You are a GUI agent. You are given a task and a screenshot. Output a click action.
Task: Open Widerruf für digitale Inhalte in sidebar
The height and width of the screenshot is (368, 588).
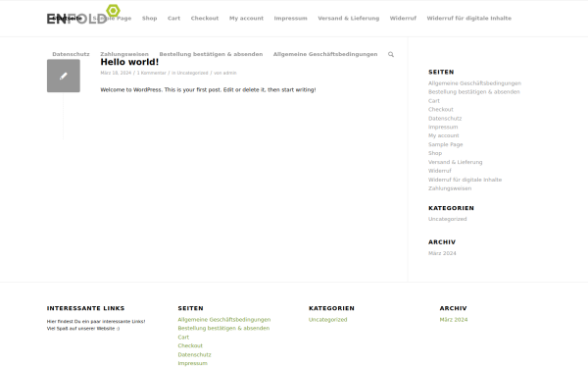465,180
